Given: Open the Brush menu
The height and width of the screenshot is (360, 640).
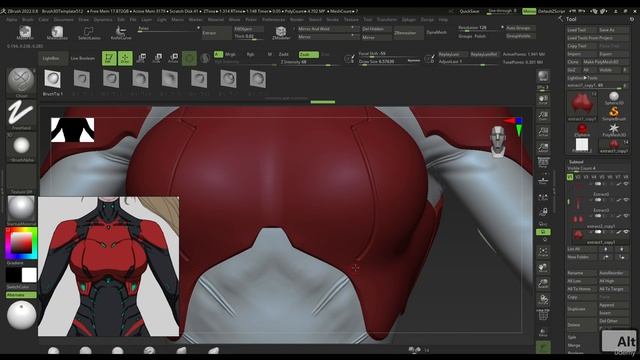Looking at the screenshot, I should [28, 20].
